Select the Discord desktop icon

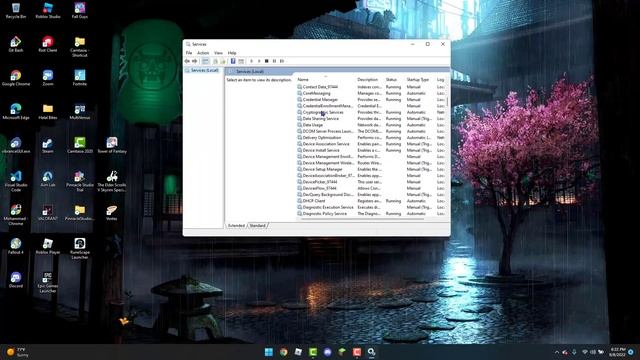pos(16,280)
